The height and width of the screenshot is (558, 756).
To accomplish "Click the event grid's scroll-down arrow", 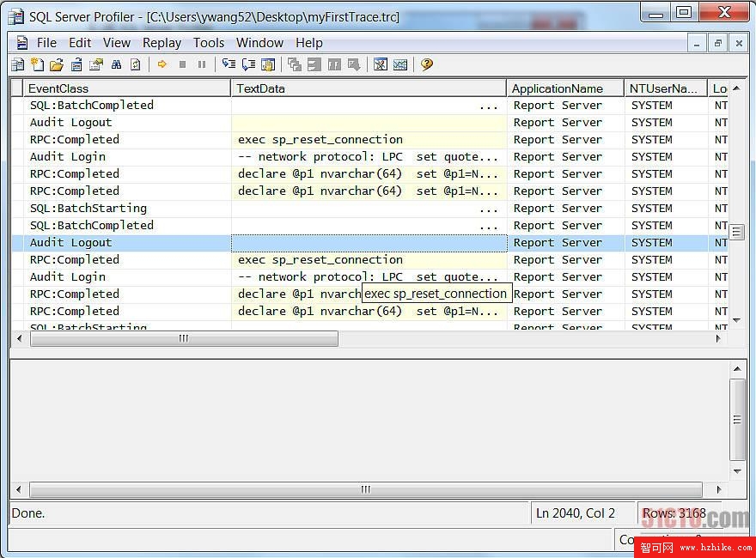I will (x=736, y=320).
